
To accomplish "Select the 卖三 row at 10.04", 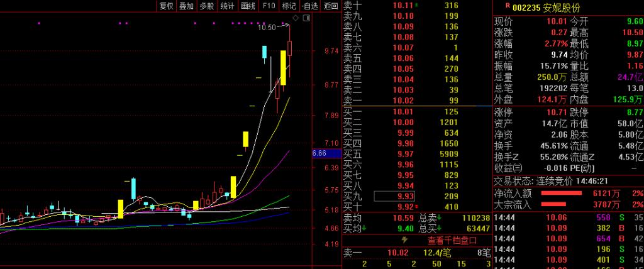I will tap(417, 80).
